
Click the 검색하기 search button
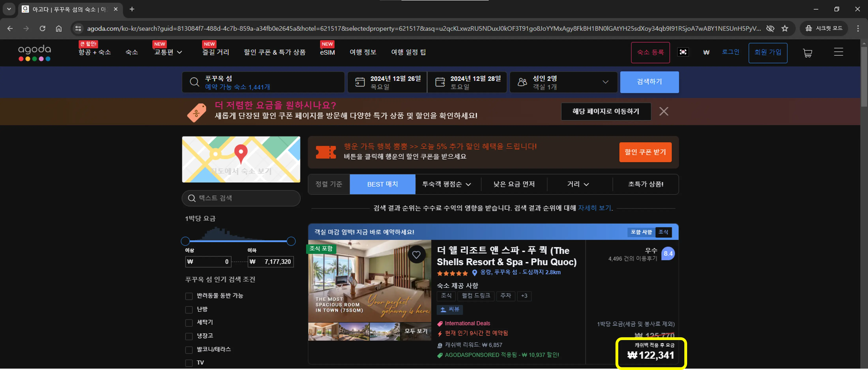[x=649, y=82]
